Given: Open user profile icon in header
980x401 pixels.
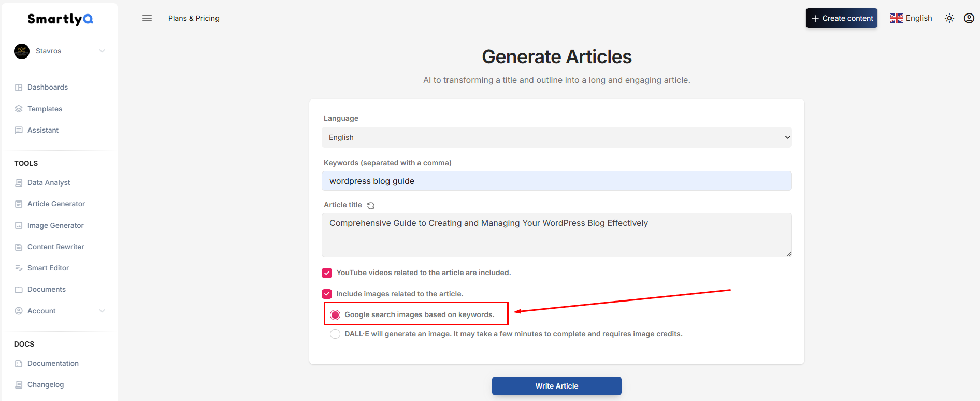Looking at the screenshot, I should tap(969, 18).
